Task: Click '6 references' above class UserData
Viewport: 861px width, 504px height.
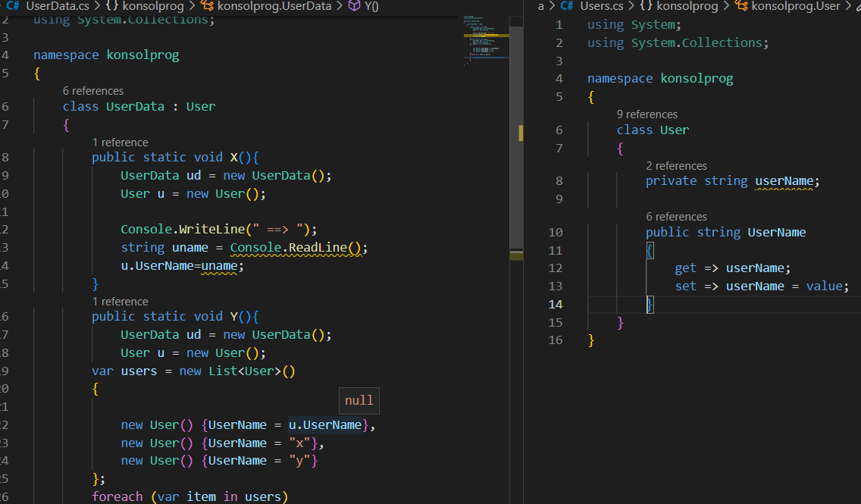Action: (x=92, y=91)
